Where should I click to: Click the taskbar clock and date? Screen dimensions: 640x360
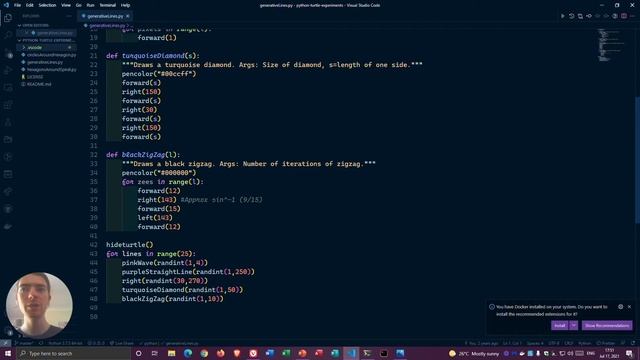609,353
